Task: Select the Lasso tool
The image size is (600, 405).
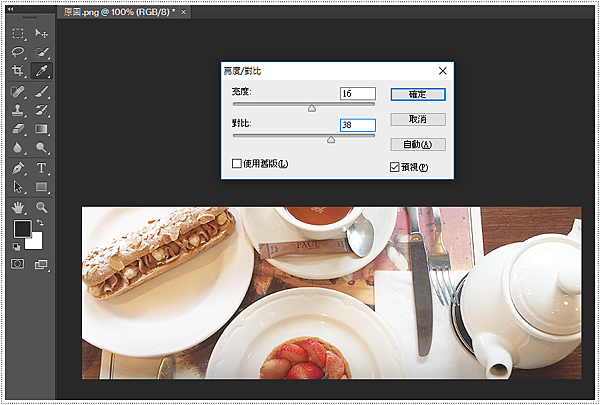Action: tap(18, 52)
